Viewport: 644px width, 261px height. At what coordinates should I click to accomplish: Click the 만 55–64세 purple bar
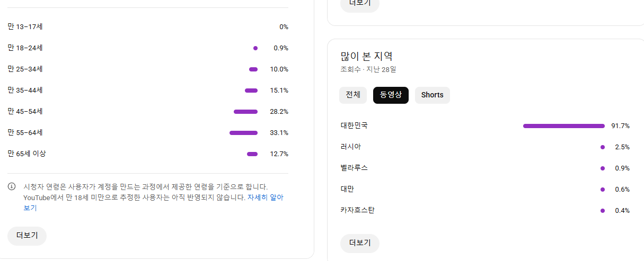click(243, 133)
